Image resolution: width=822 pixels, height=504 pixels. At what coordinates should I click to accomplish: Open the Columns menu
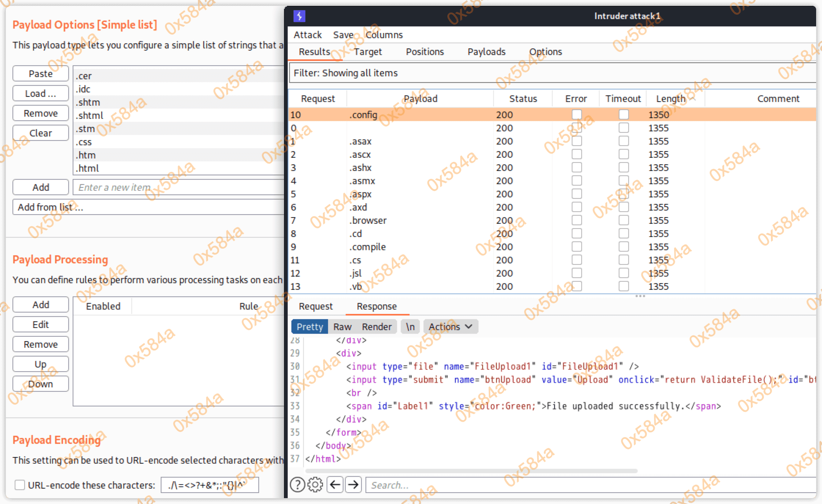(384, 35)
